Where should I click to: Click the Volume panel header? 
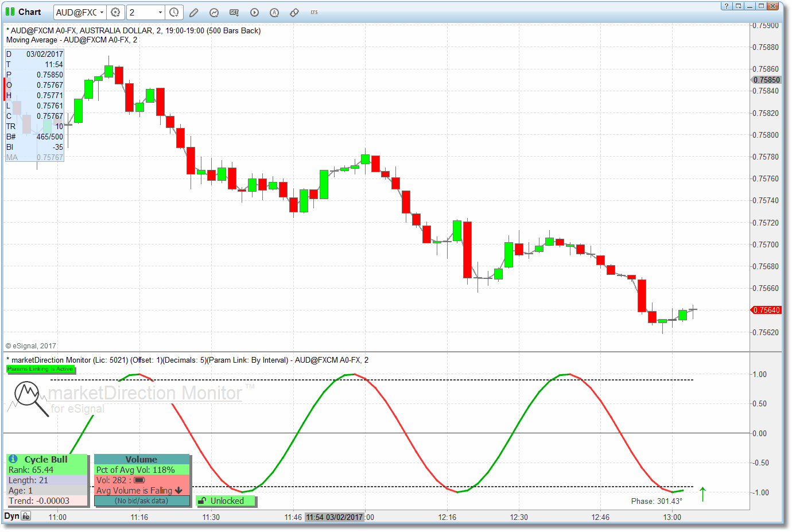tap(141, 459)
